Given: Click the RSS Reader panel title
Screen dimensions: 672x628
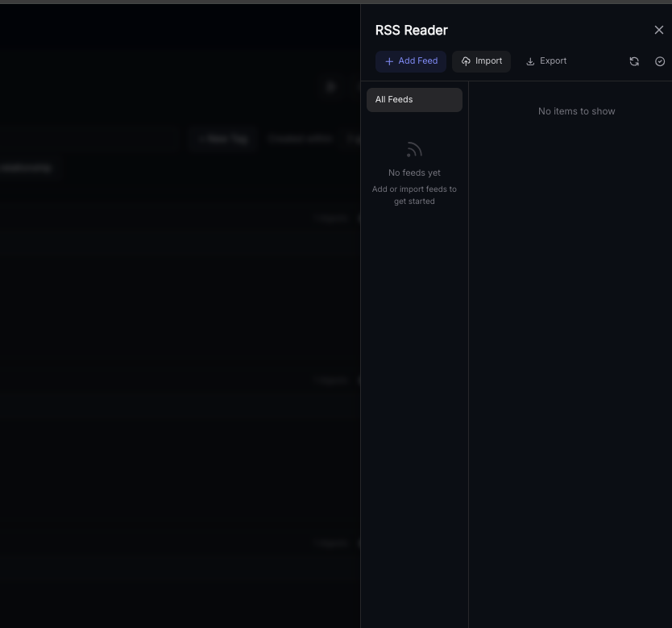Looking at the screenshot, I should coord(412,30).
